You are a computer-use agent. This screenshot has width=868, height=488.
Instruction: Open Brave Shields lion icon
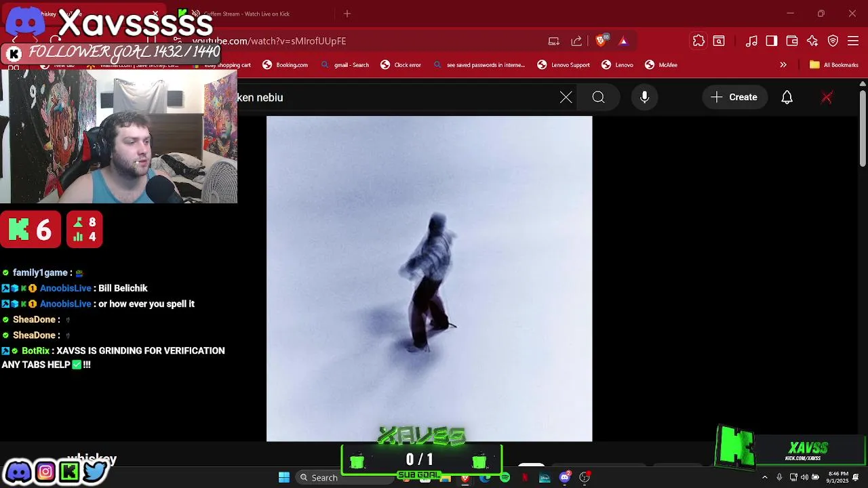point(601,41)
